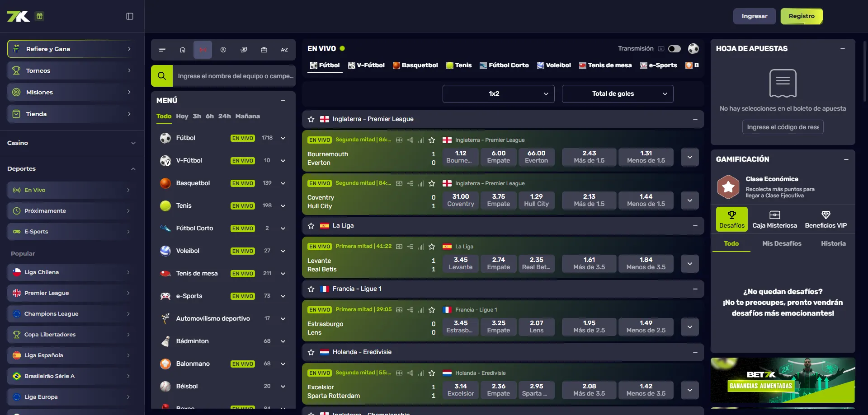This screenshot has height=415, width=868.
Task: Click the soccer ball icon beside the Transmisión toggle
Action: 693,49
